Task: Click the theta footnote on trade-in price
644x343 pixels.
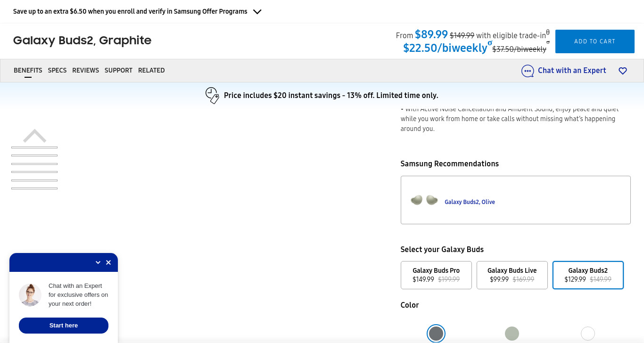Action: (548, 33)
